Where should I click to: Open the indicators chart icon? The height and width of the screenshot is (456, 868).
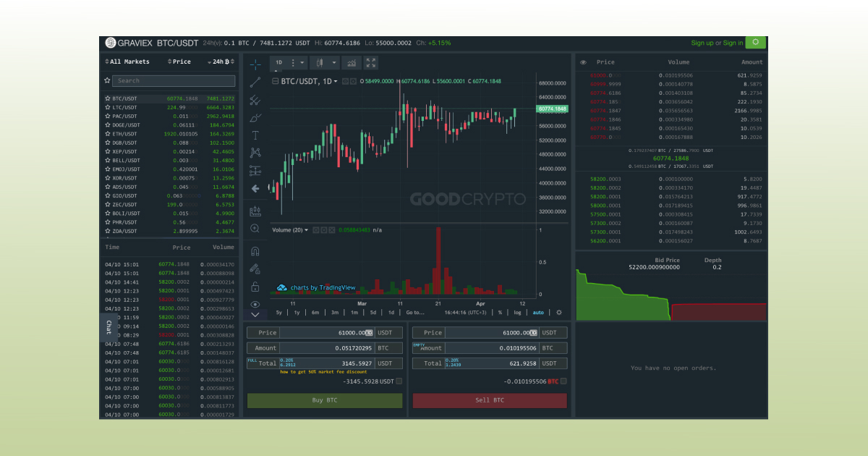click(352, 63)
